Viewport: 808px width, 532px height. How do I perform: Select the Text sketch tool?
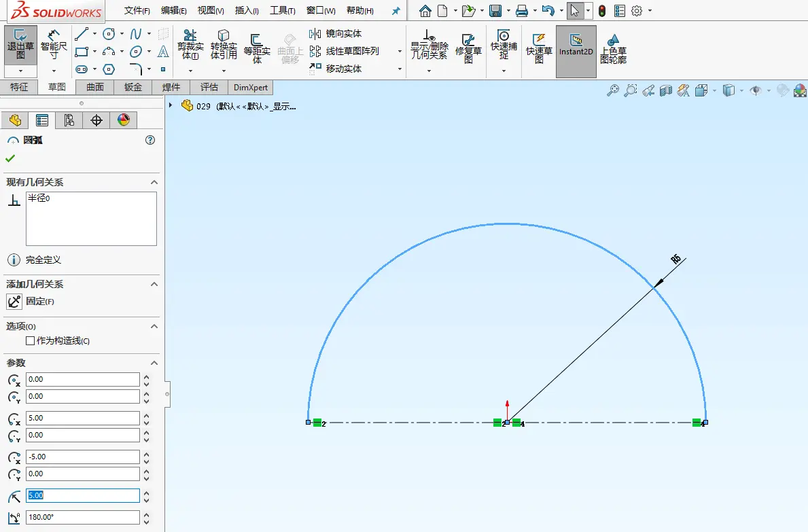163,52
